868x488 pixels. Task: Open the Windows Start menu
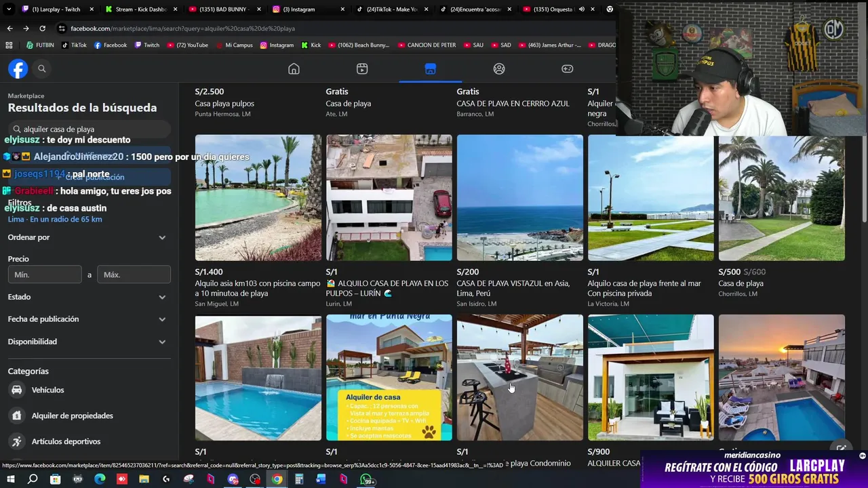[x=11, y=479]
